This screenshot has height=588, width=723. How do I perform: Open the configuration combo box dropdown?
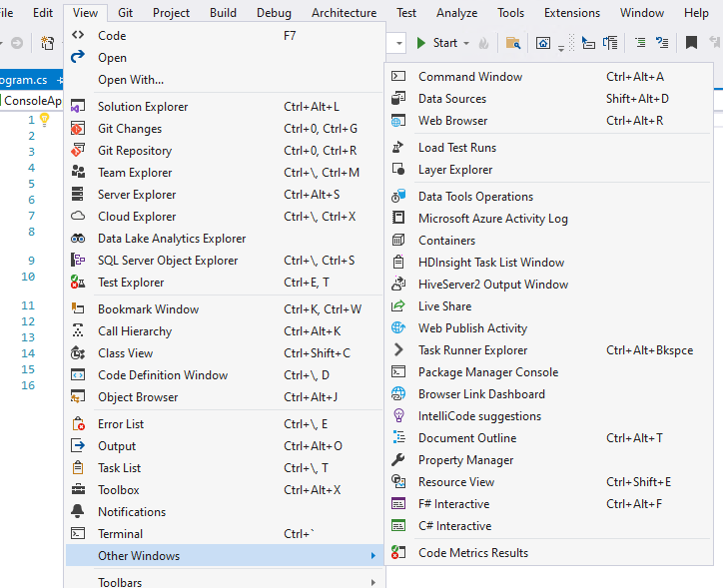tap(398, 43)
